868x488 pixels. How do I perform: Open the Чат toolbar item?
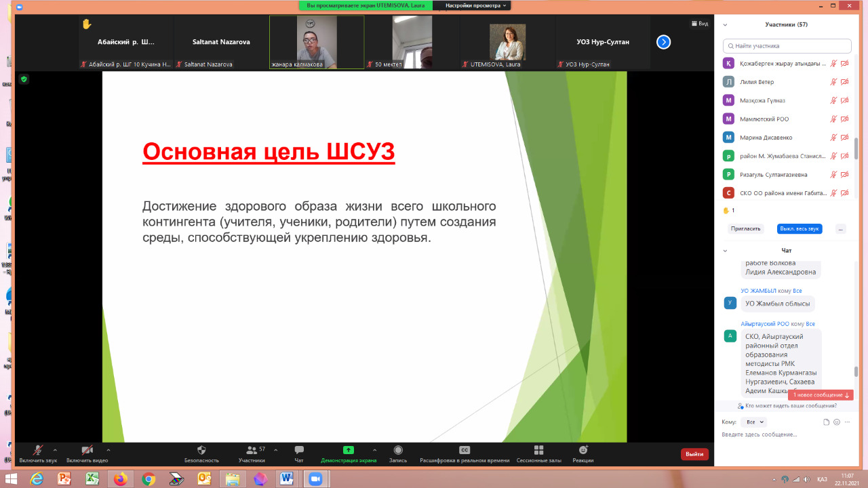click(299, 450)
